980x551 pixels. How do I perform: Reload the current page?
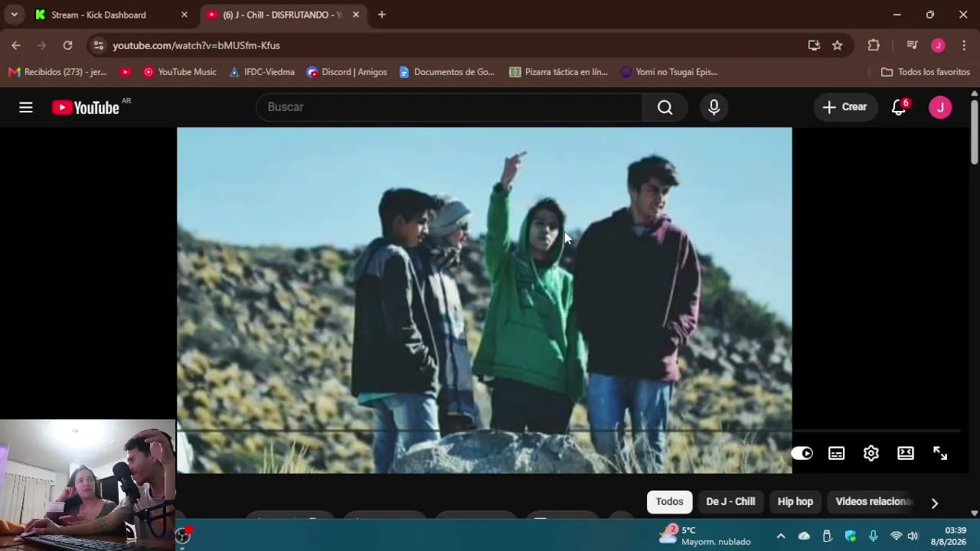tap(67, 45)
